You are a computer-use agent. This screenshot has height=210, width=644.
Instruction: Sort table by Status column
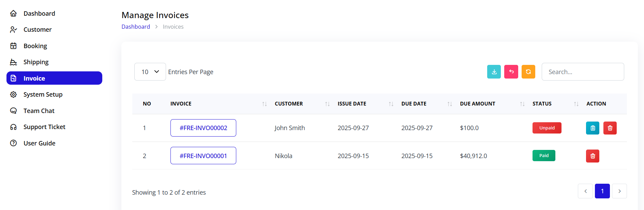tap(576, 104)
